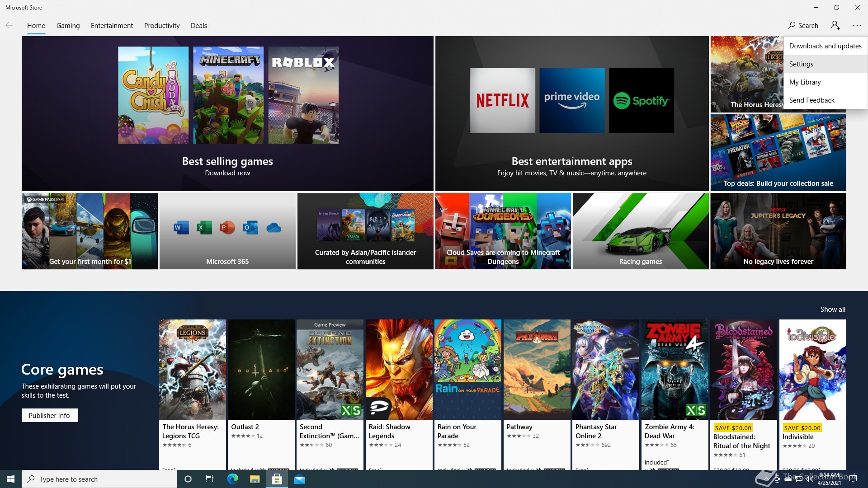
Task: Click the Word icon in Microsoft 365 banner
Action: point(181,227)
